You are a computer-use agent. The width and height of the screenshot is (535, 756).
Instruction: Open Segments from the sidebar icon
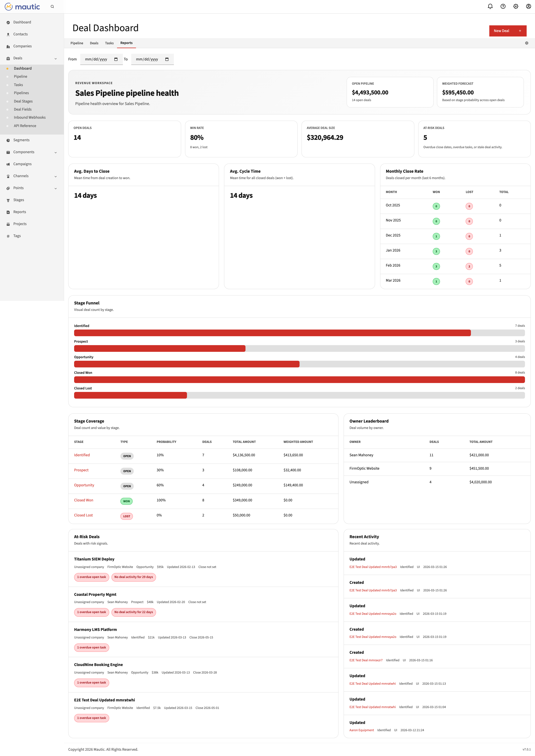tap(8, 140)
